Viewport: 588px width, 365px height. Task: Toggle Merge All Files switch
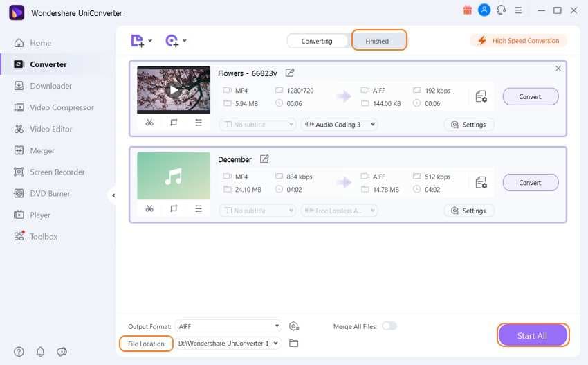(x=389, y=326)
